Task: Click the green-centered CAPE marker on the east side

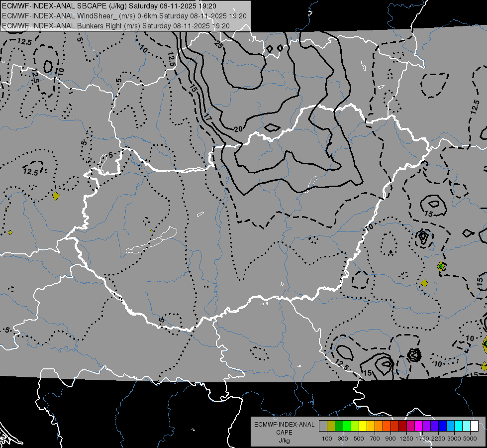Action: click(x=441, y=266)
